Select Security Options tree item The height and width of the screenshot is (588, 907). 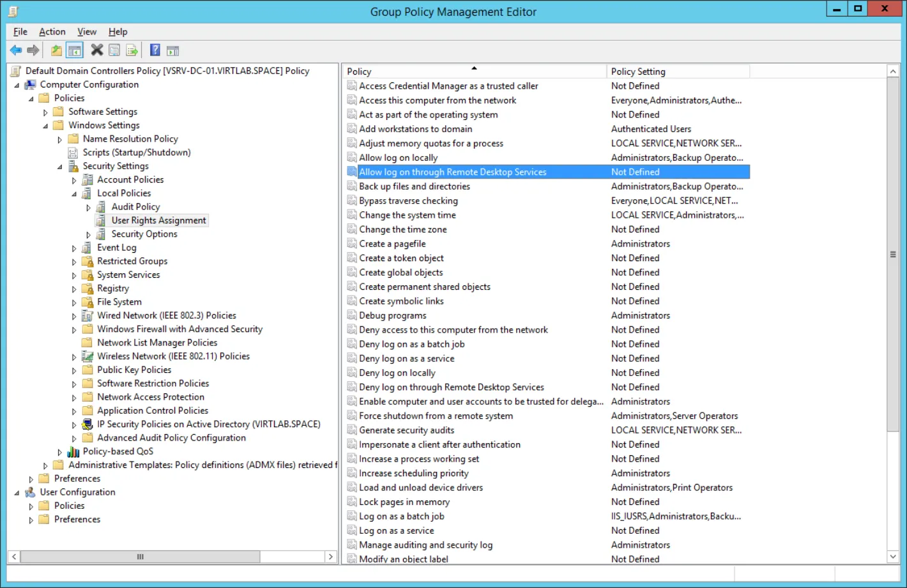144,234
